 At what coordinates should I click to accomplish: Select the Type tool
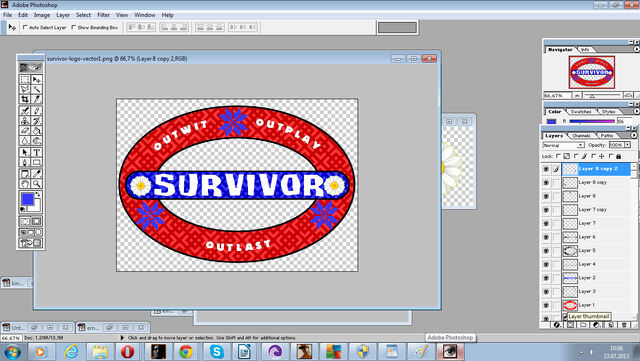pyautogui.click(x=37, y=152)
